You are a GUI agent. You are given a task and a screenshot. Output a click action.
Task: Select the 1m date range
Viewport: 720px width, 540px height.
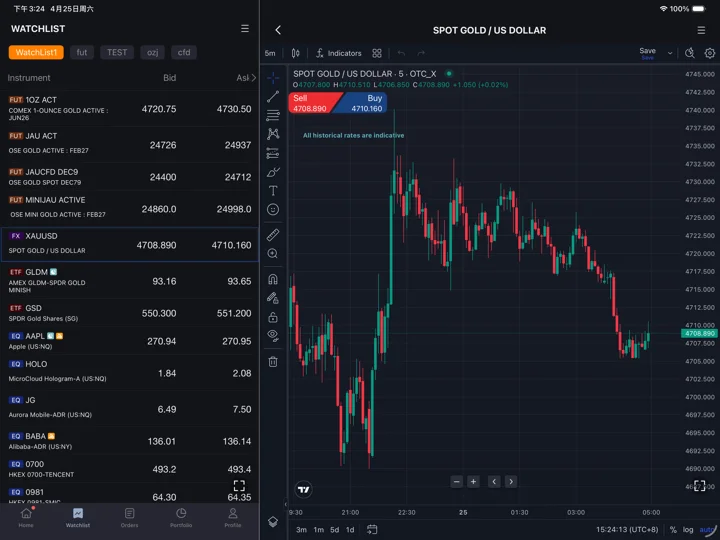point(319,529)
